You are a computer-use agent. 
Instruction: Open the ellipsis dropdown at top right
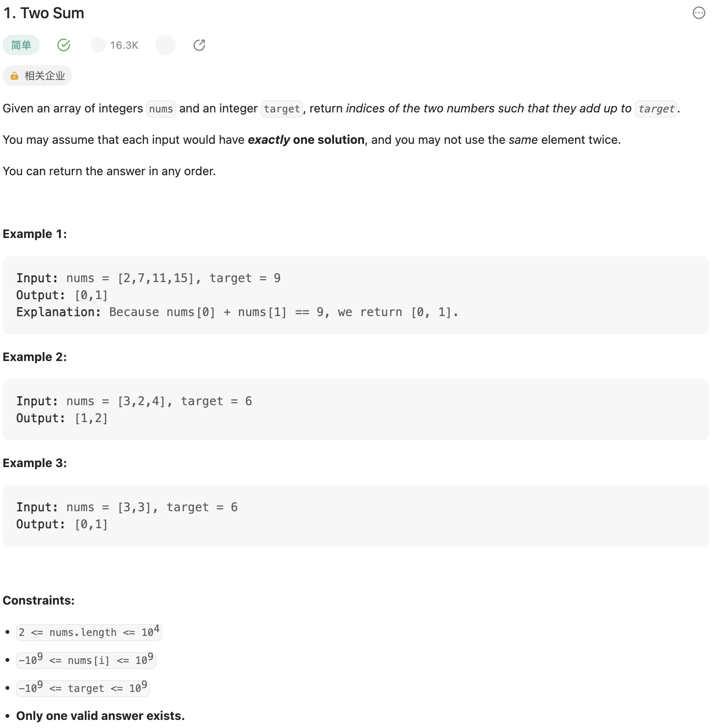tap(699, 13)
